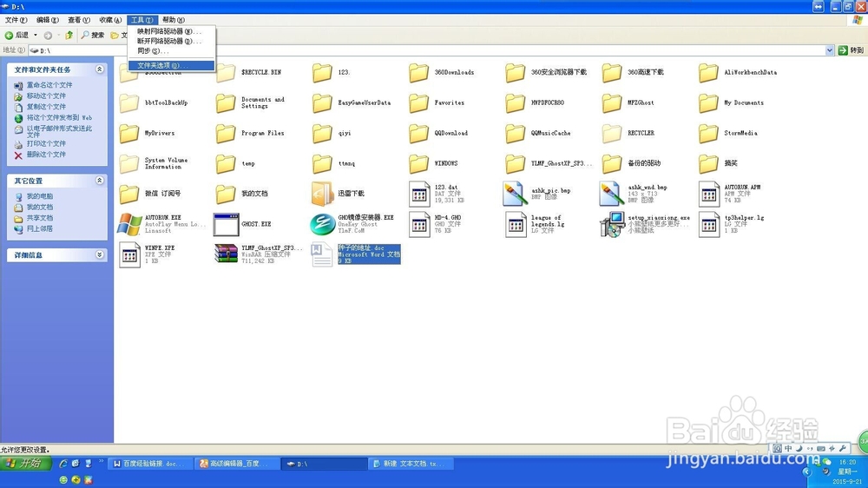Select the Documents and Settings folder icon
The width and height of the screenshot is (868, 488).
226,103
